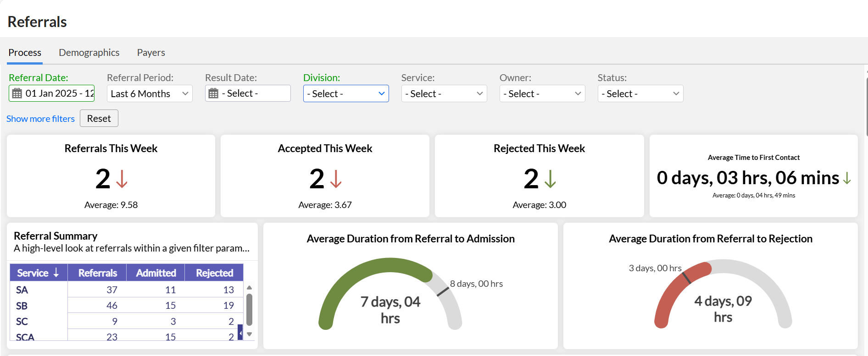Switch to the Demographics tab
The width and height of the screenshot is (868, 356).
(89, 53)
